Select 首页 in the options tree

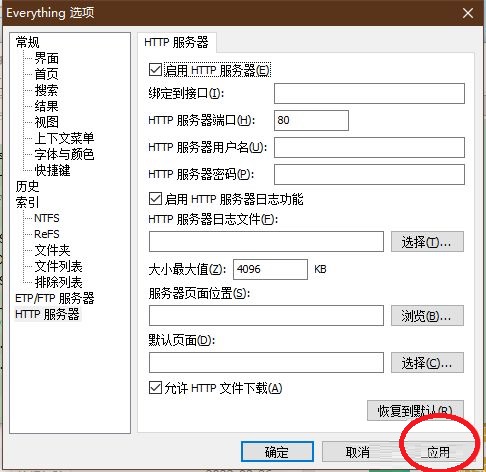pos(47,74)
